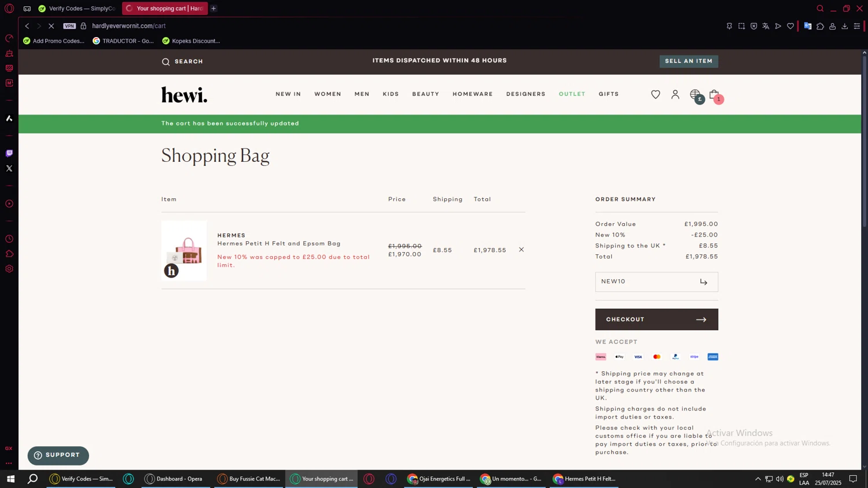Open the ad blocker shield icon
Viewport: 868px width, 488px height.
tap(753, 26)
